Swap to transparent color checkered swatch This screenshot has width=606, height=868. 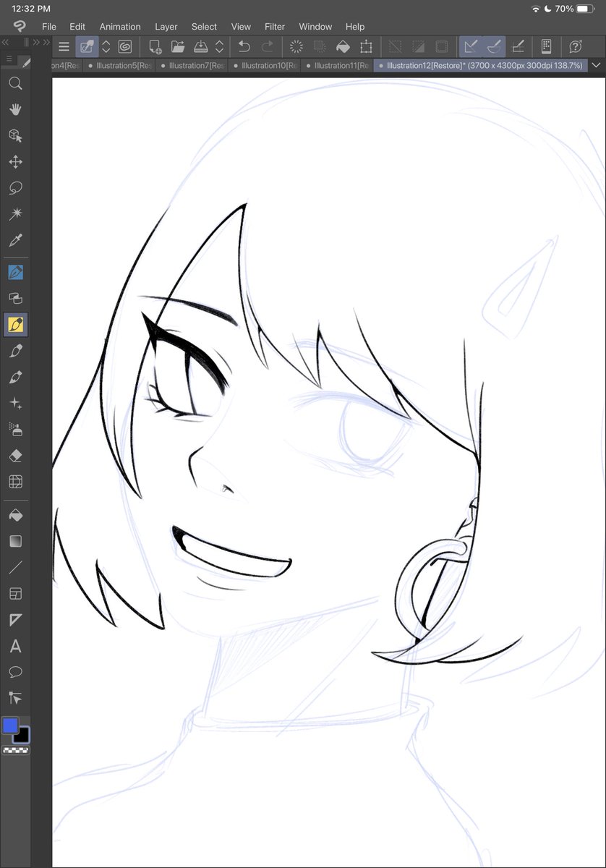click(14, 751)
